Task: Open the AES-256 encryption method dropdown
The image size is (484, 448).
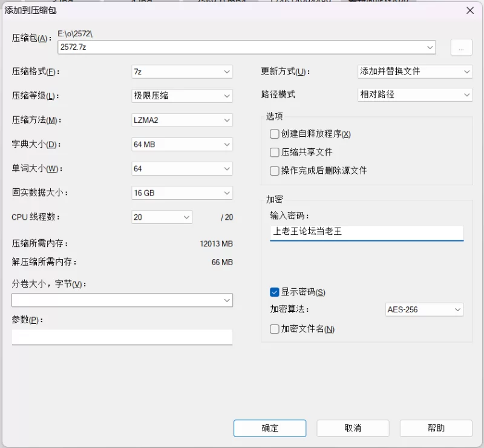Action: point(425,309)
